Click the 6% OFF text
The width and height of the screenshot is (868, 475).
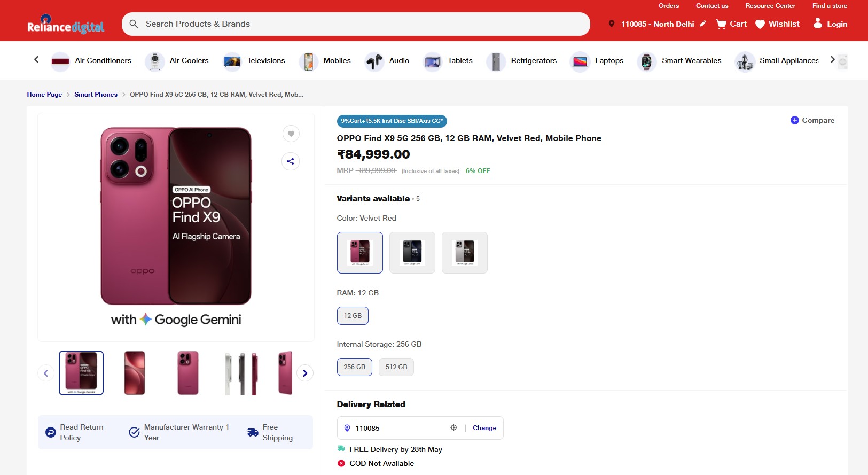coord(478,171)
